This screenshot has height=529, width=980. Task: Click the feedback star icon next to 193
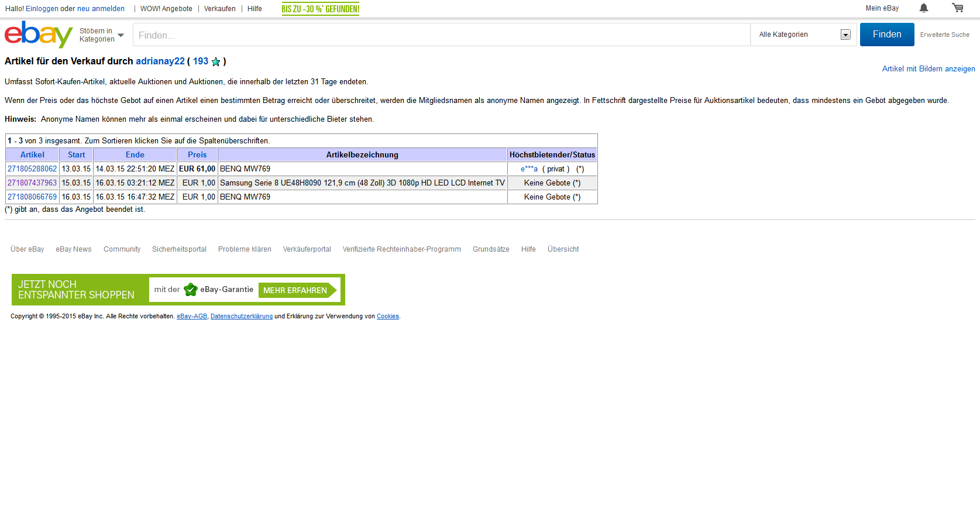coord(216,62)
